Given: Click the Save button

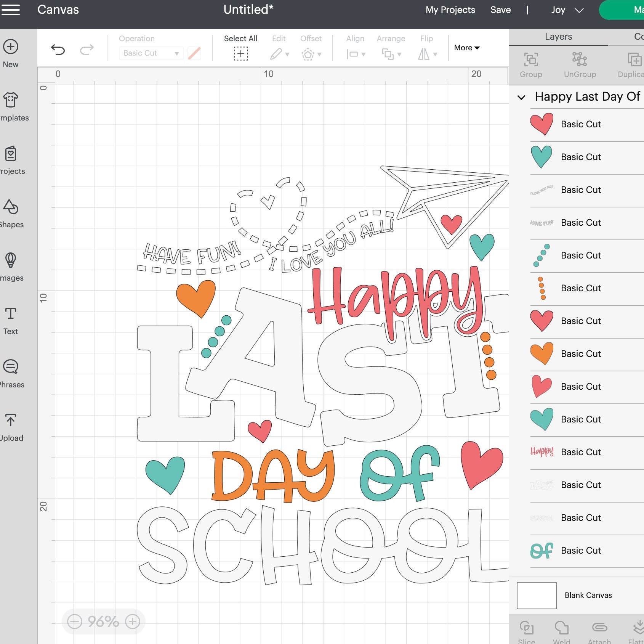Looking at the screenshot, I should pyautogui.click(x=500, y=10).
